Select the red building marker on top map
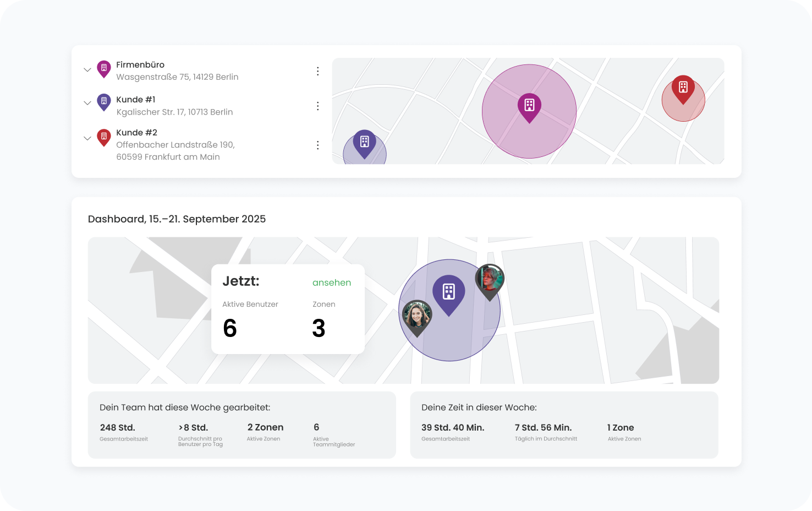812x511 pixels. (x=683, y=88)
